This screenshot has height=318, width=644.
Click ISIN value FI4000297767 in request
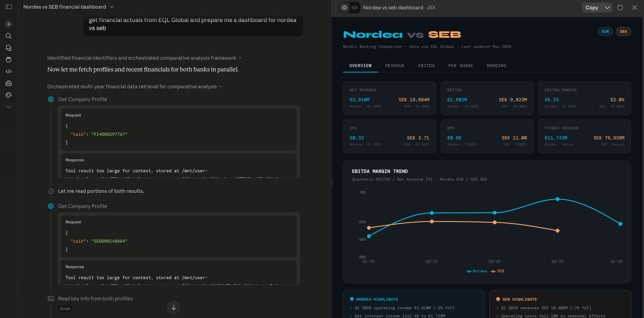click(x=109, y=134)
